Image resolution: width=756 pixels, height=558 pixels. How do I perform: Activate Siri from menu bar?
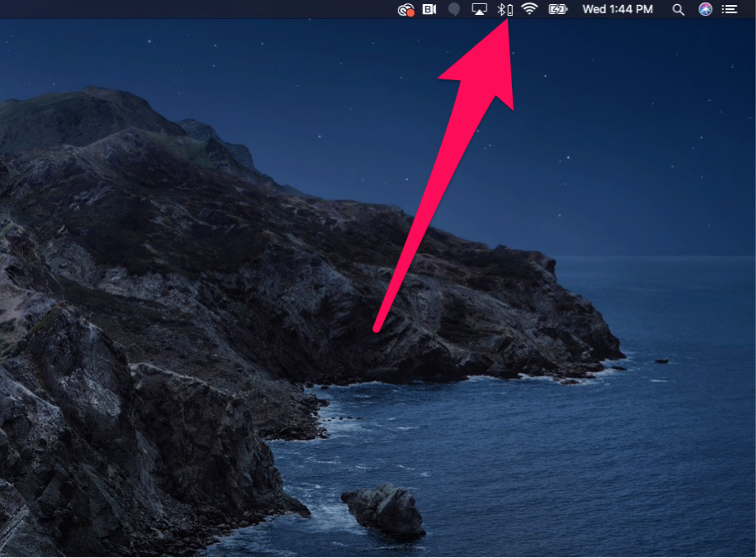(x=705, y=9)
